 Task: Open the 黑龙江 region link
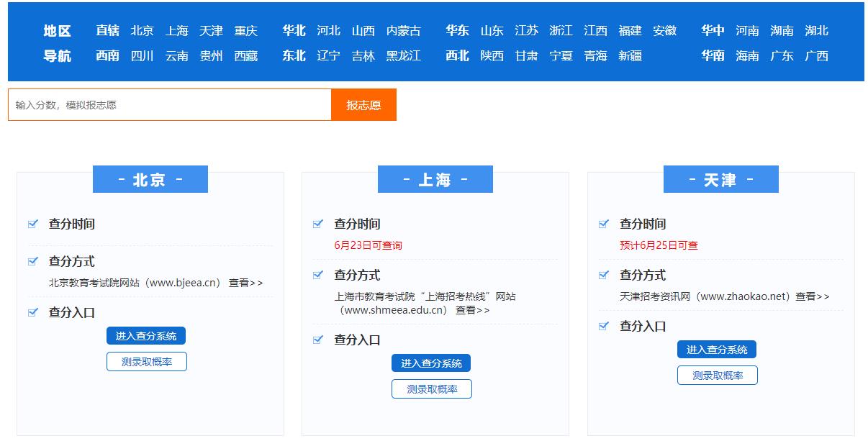click(x=402, y=55)
